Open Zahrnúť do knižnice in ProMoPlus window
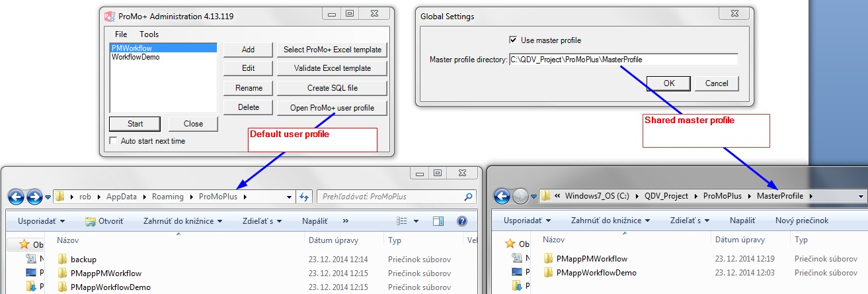 pyautogui.click(x=182, y=221)
